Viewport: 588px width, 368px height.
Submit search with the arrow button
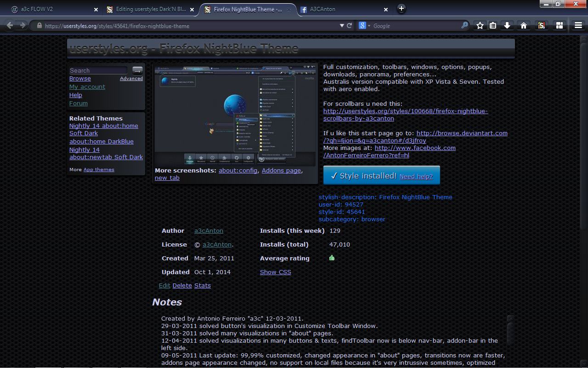point(137,70)
